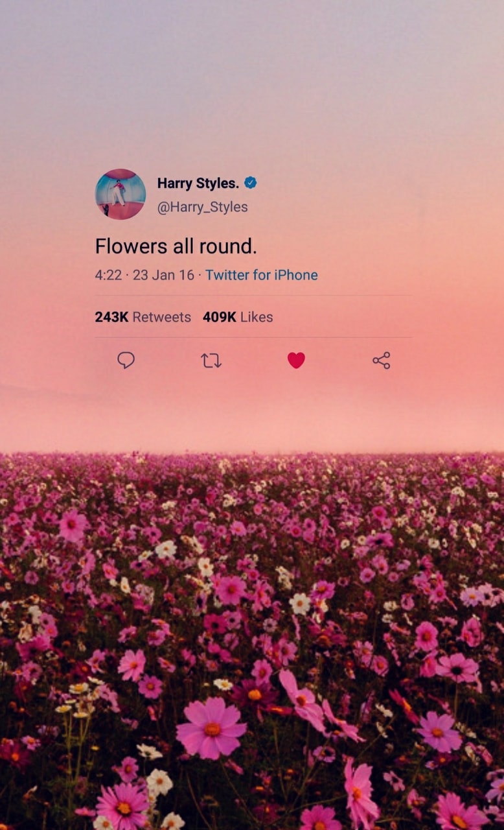Screen dimensions: 504x830
Task: Click the divider line above action icons
Action: pos(253,337)
